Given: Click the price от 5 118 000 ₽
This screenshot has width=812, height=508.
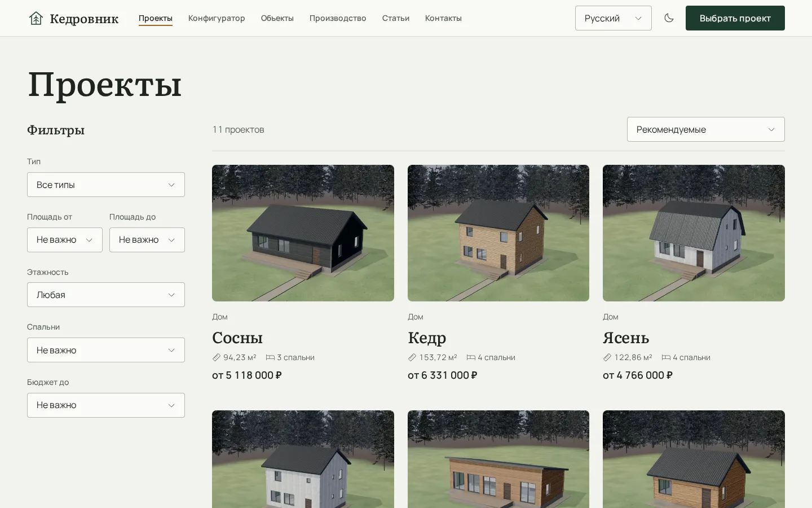Looking at the screenshot, I should click(247, 375).
